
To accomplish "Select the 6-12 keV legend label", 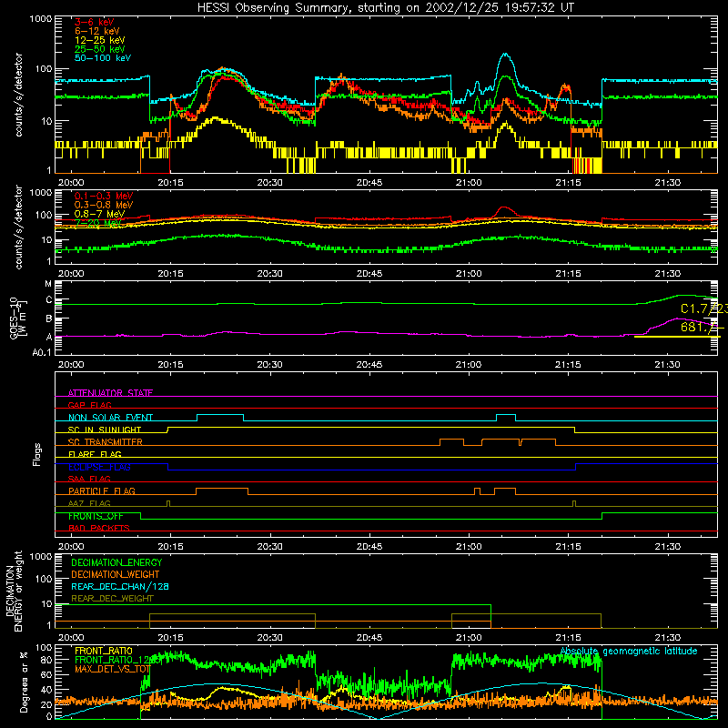I will [96, 31].
